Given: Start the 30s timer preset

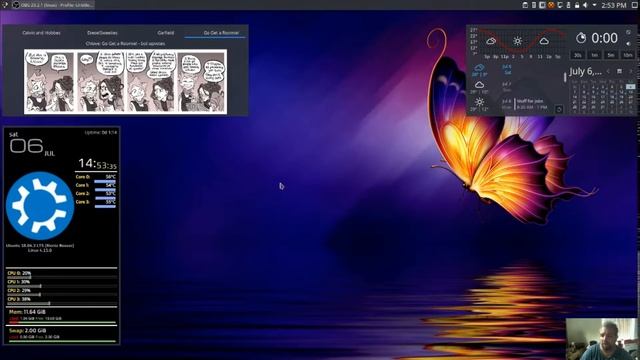Looking at the screenshot, I should click(578, 55).
